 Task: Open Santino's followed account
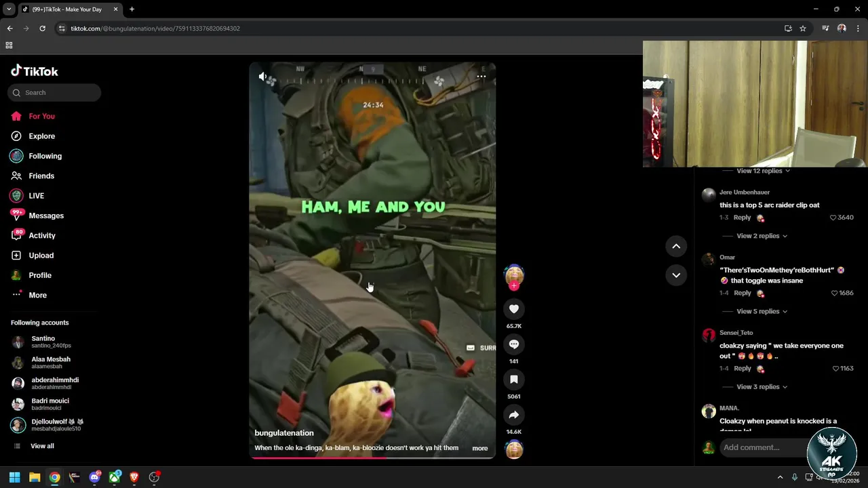51,342
